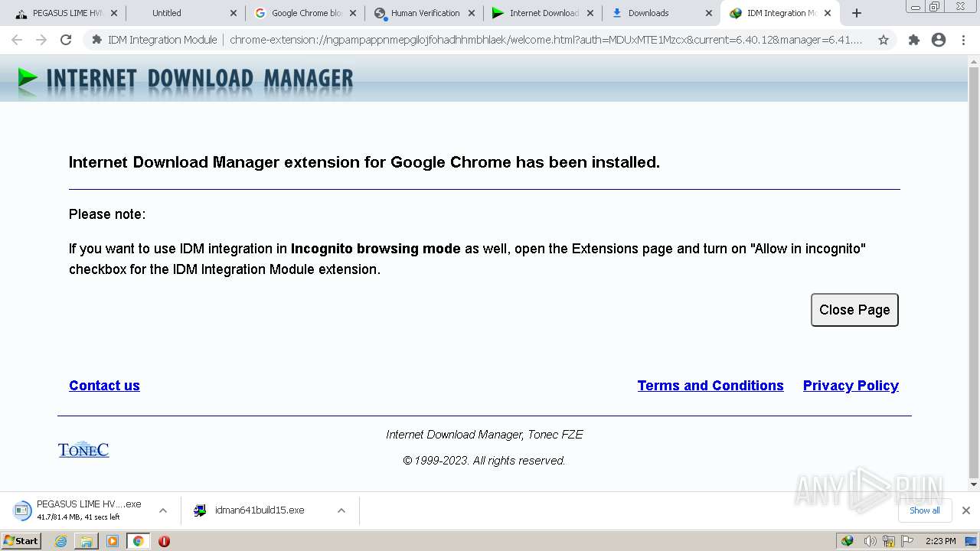Open the volume speaker tray icon
The image size is (980, 551).
870,541
